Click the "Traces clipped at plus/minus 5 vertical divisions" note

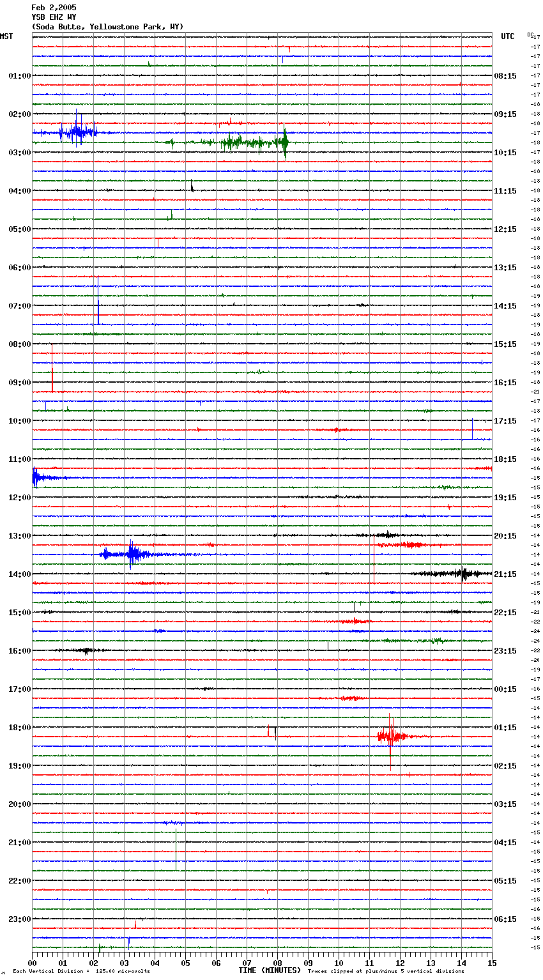386,971
